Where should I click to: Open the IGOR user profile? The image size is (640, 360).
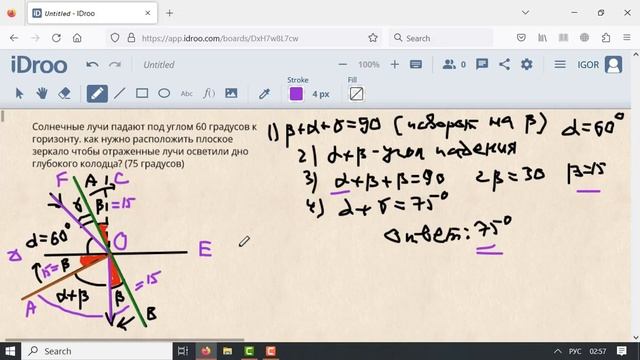[600, 64]
